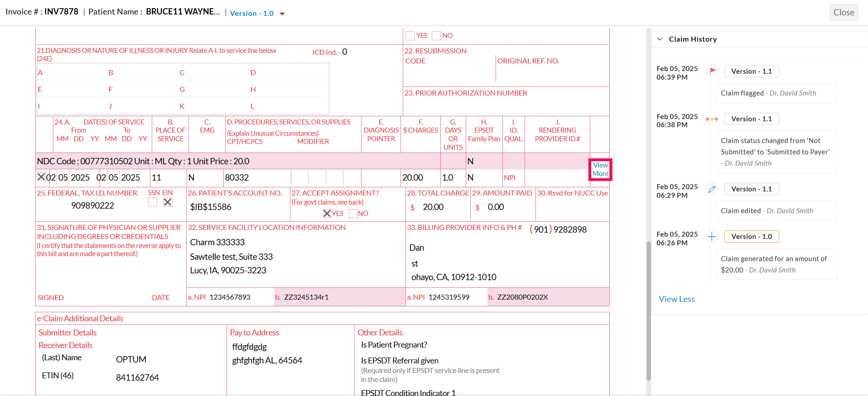
Task: Collapse the Claim History panel
Action: click(x=660, y=39)
